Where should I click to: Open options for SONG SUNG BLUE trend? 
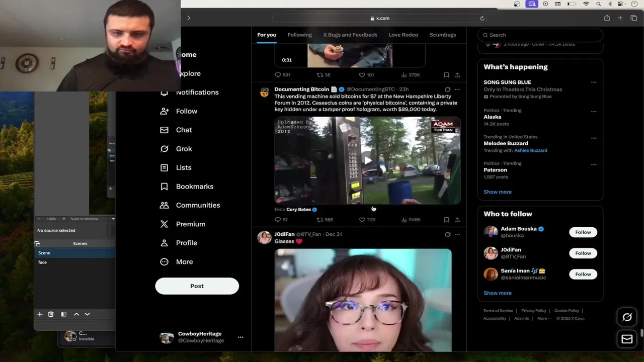pos(594,82)
